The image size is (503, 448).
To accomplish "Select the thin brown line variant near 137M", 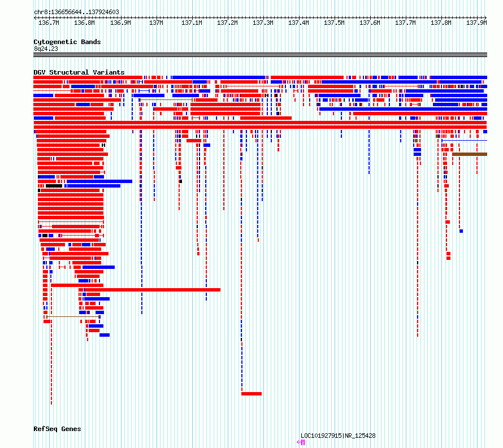I will pos(166,100).
